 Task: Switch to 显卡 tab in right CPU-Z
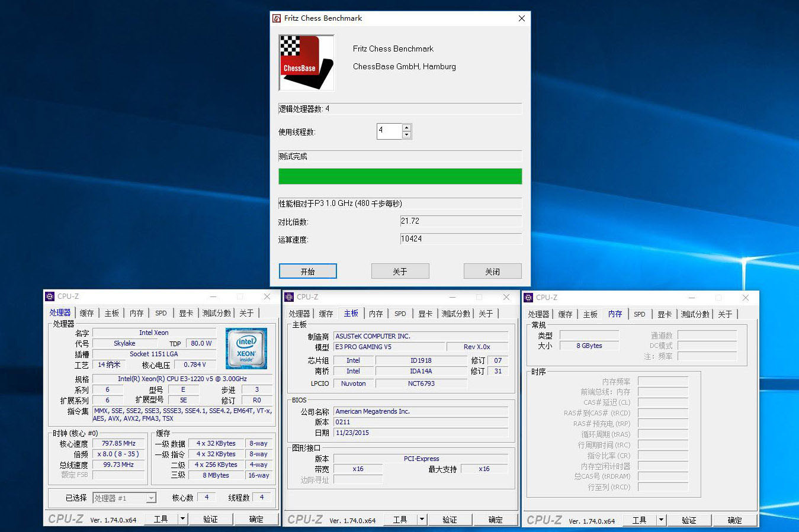[665, 314]
